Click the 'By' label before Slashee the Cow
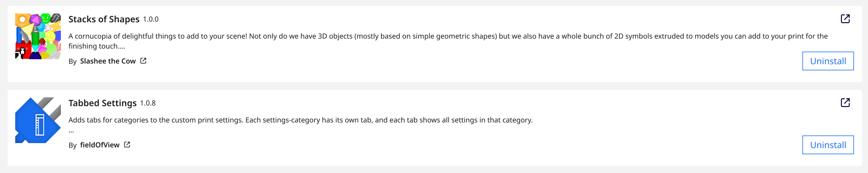The height and width of the screenshot is (173, 868). tap(73, 62)
